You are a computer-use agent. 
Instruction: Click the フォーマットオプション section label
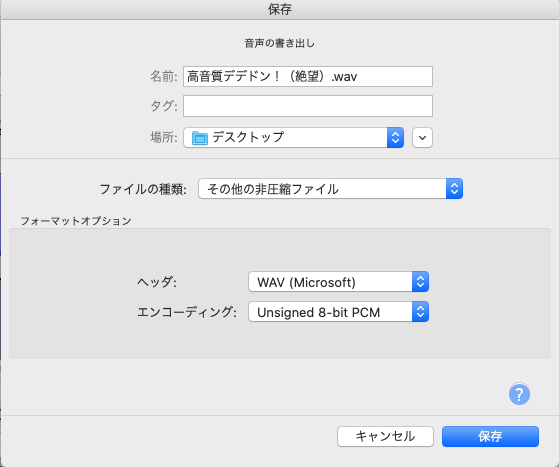click(x=76, y=221)
